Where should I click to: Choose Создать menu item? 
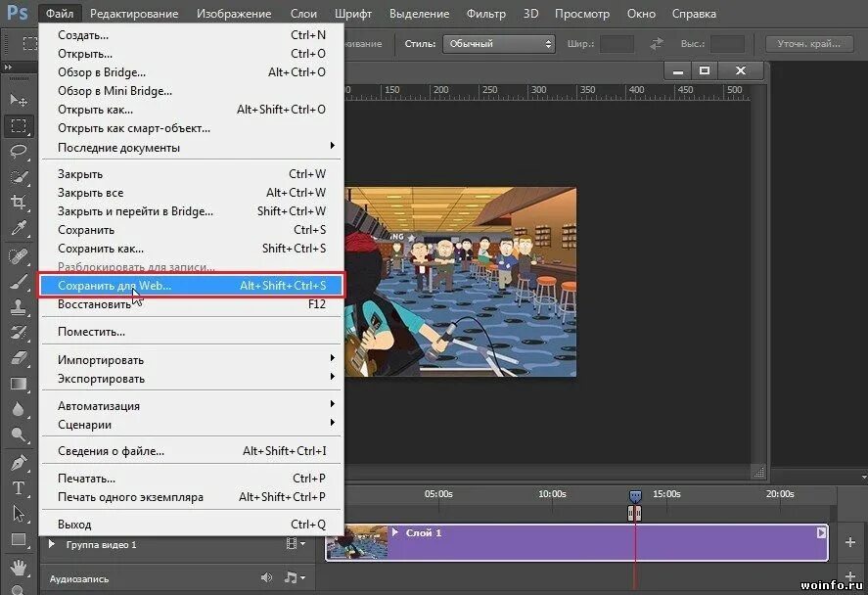[x=191, y=35]
